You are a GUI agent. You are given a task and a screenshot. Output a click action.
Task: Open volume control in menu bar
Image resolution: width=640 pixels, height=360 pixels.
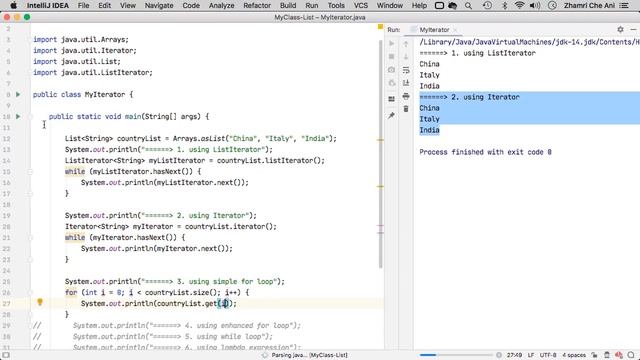click(535, 5)
